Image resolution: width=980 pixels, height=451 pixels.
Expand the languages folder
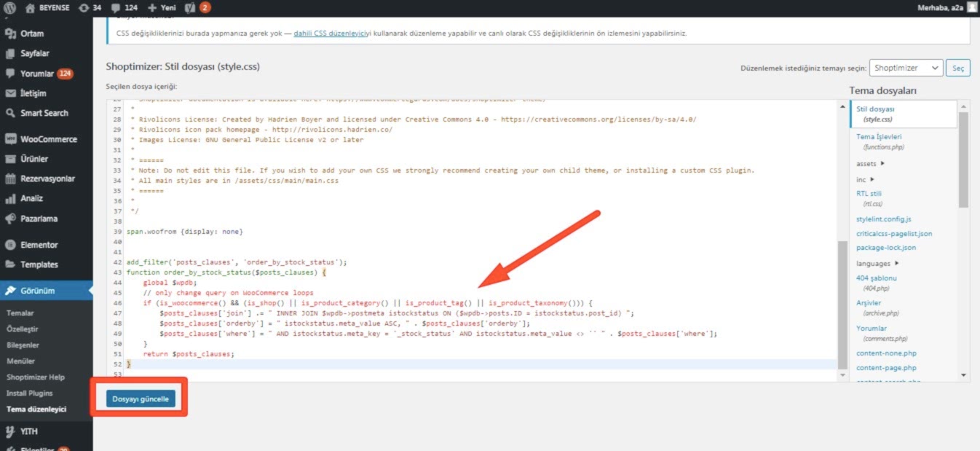point(877,264)
